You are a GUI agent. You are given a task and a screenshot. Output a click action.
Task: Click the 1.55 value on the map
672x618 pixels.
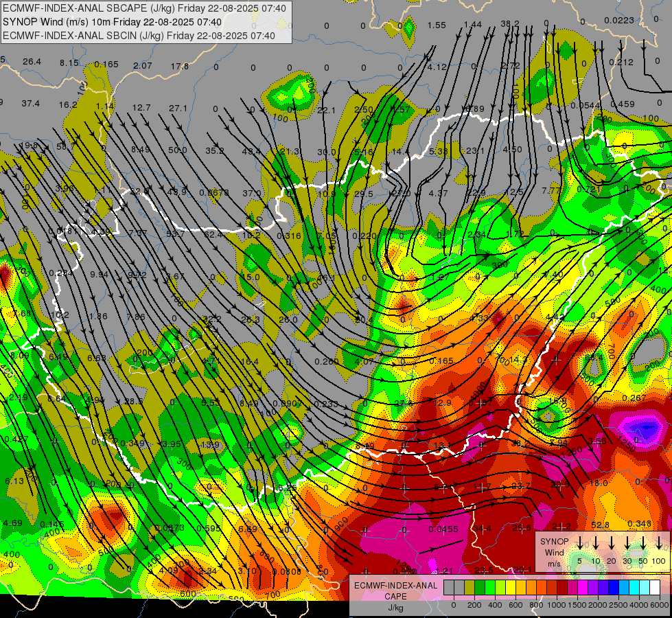[437, 25]
